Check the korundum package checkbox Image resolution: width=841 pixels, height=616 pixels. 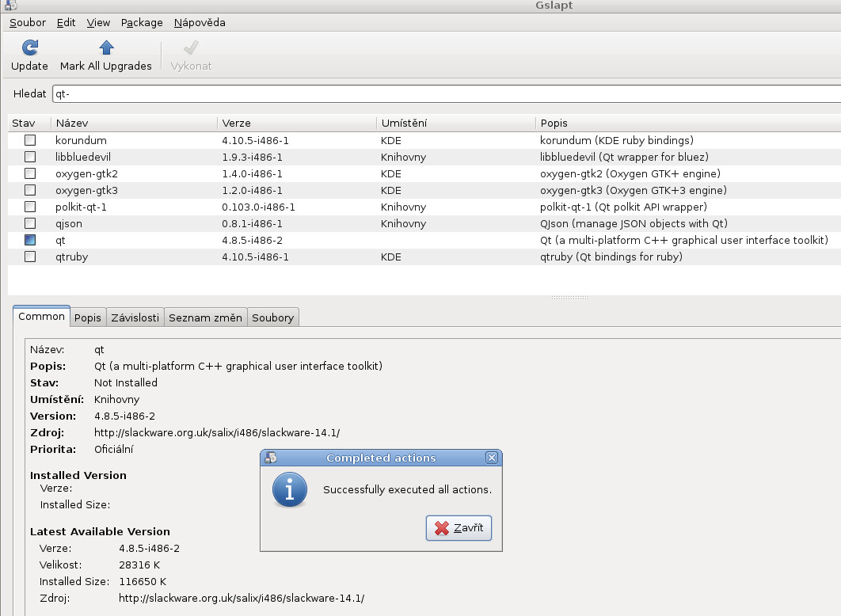29,140
